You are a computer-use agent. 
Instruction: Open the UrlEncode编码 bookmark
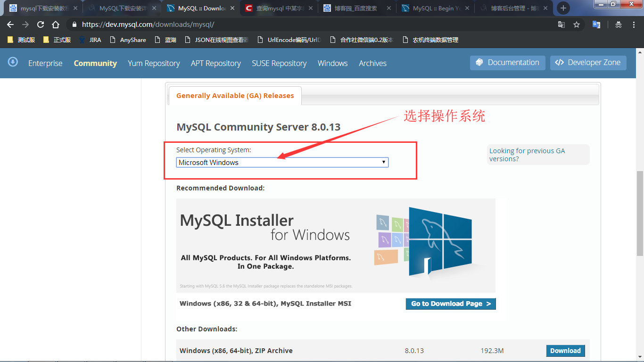click(x=289, y=40)
